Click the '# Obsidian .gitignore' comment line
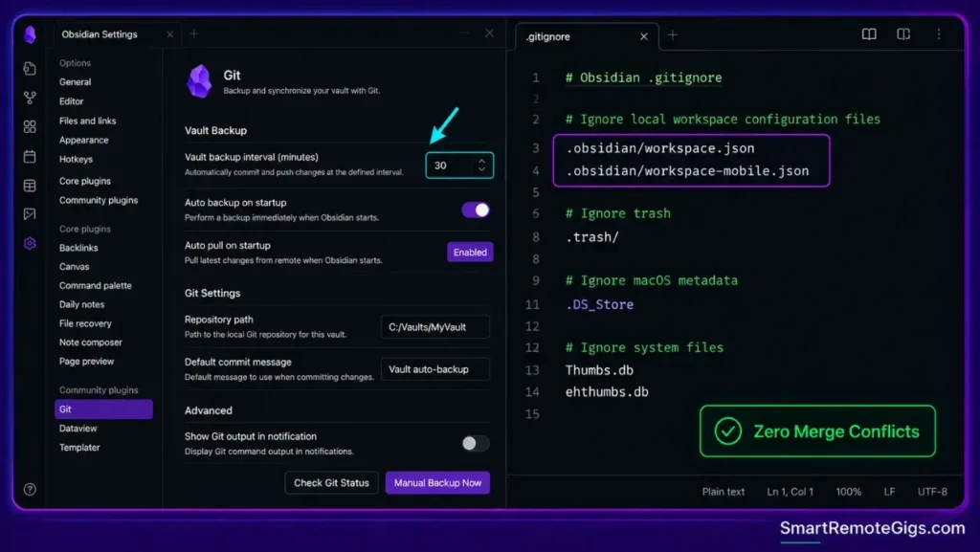The height and width of the screenshot is (552, 980). [643, 78]
